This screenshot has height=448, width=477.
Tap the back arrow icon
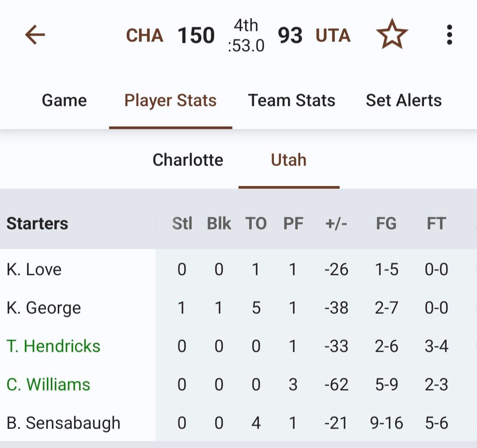coord(35,35)
